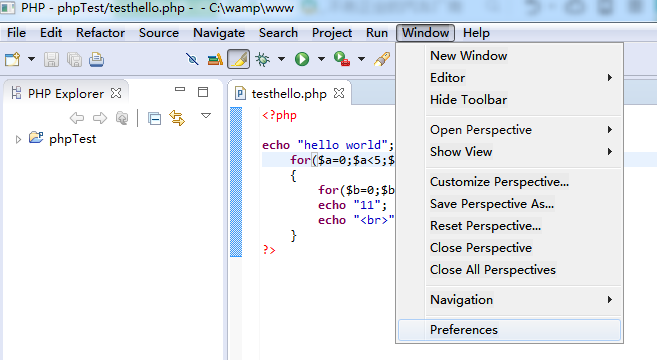Expand the Show View submenu
Viewport: 657px width, 360px height.
[x=510, y=152]
